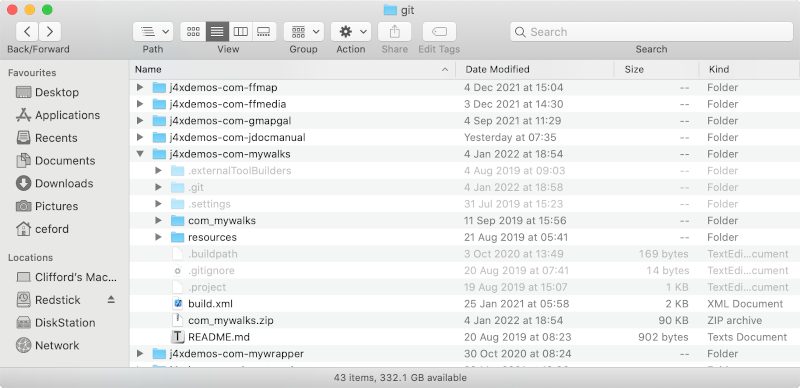Click the j4xdemos-com-gmapgal folder name

pos(230,121)
